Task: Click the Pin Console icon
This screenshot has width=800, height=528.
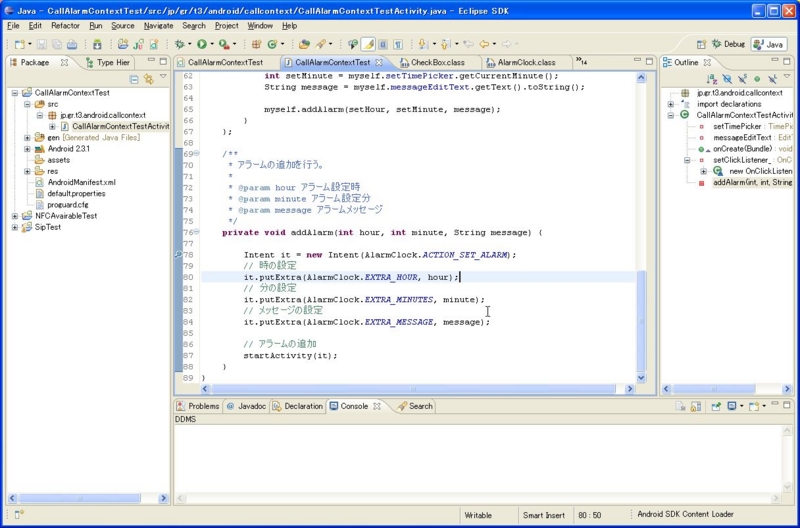Action: tap(716, 407)
